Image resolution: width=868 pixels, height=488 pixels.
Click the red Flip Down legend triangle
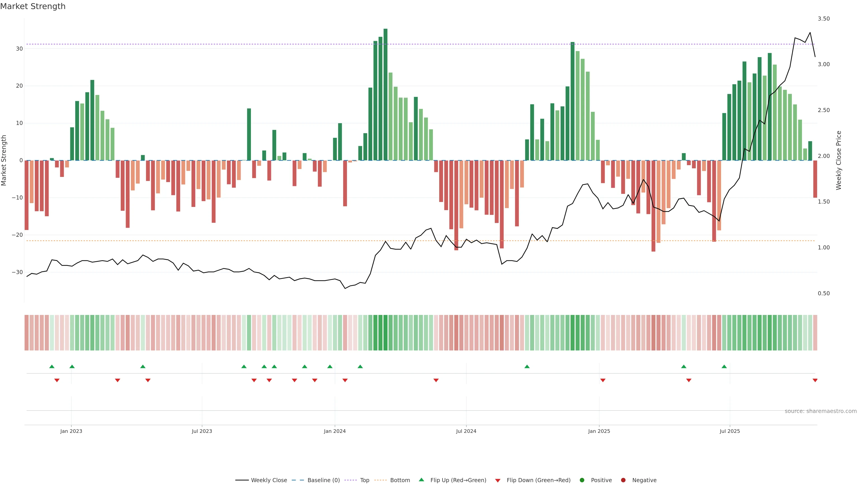pyautogui.click(x=498, y=481)
